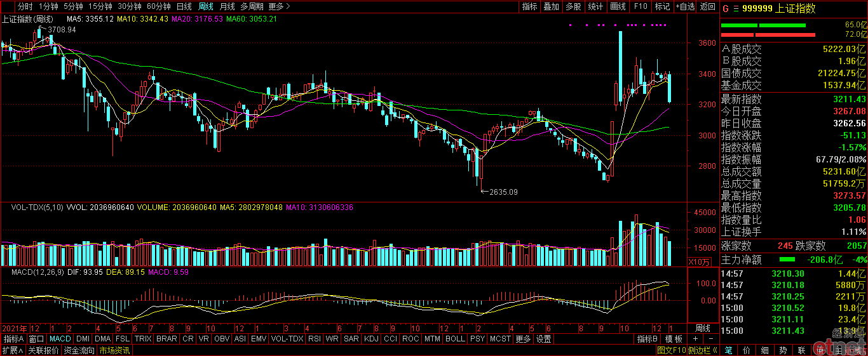Viewport: 868px width, 356px height.
Task: Select the 笔 tick tab in sidebar
Action: click(x=728, y=350)
